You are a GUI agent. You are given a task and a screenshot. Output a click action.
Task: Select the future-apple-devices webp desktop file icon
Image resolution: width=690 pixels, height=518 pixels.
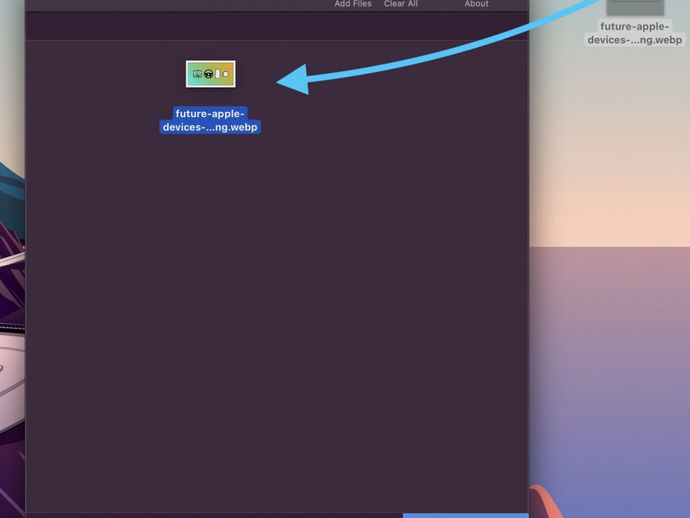(635, 7)
